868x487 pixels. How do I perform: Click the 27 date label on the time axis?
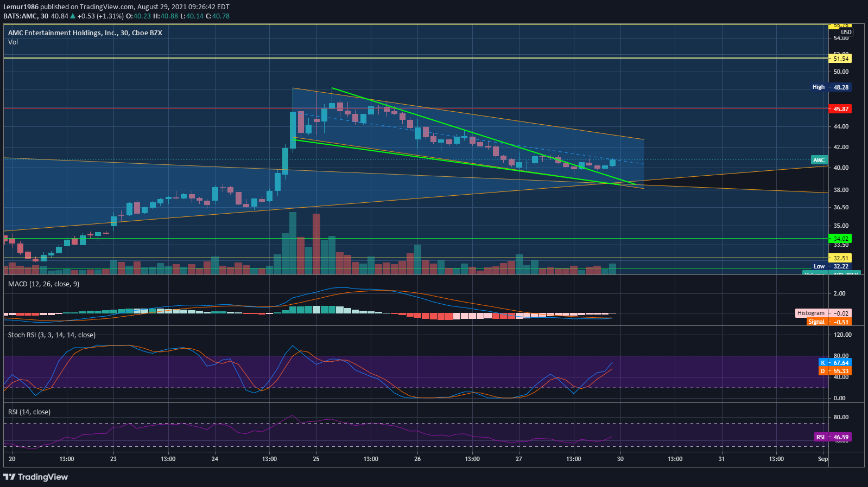[519, 459]
